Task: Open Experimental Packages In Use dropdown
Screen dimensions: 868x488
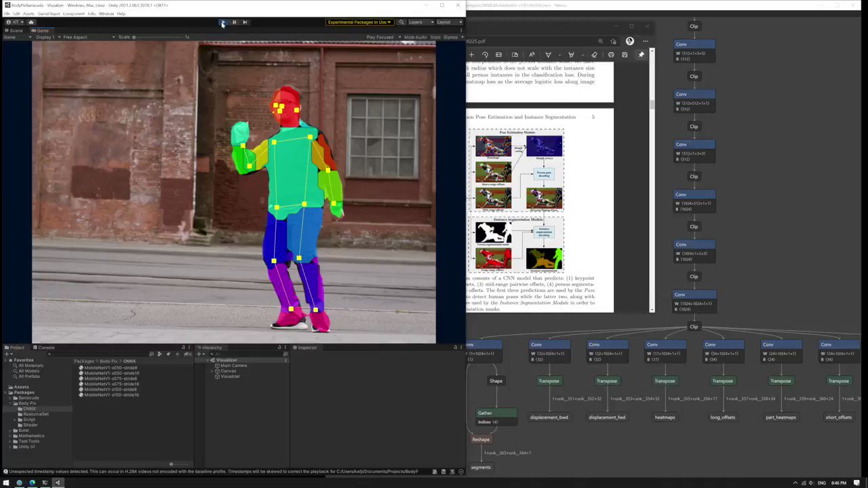Action: (x=359, y=22)
